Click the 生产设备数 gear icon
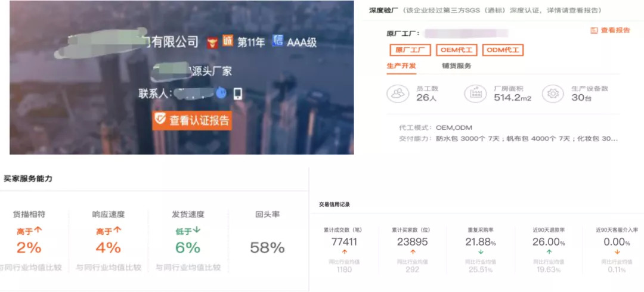The width and height of the screenshot is (644, 292). [553, 94]
